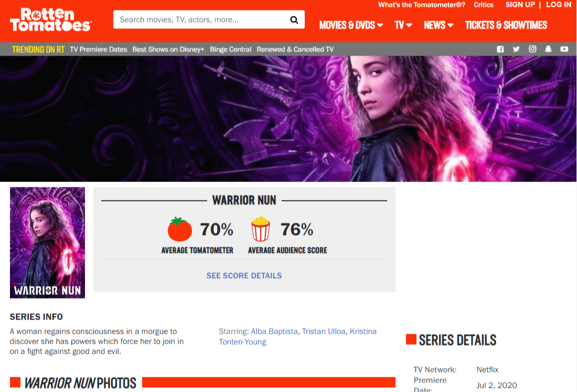This screenshot has height=392, width=577.
Task: Open Tickets & Showtimes
Action: [506, 25]
